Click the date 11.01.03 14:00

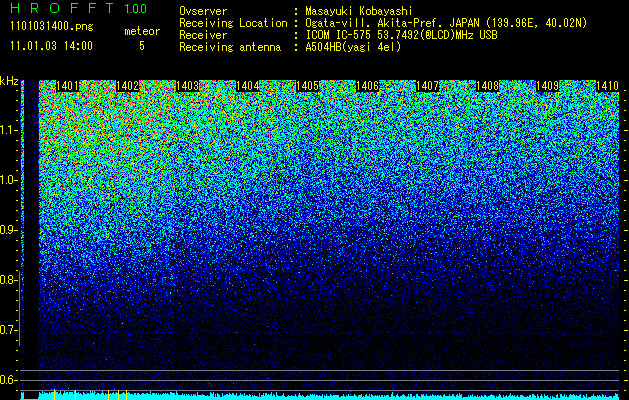click(51, 45)
